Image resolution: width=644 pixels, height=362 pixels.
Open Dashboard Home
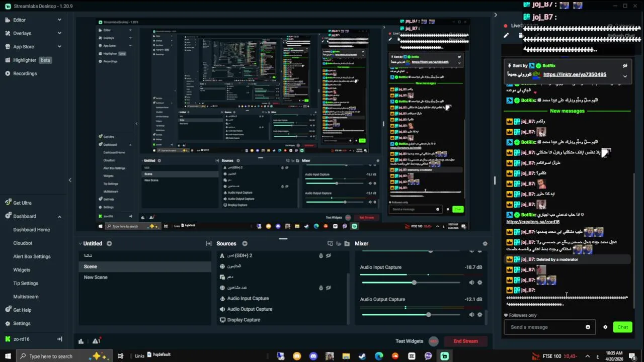(31, 230)
